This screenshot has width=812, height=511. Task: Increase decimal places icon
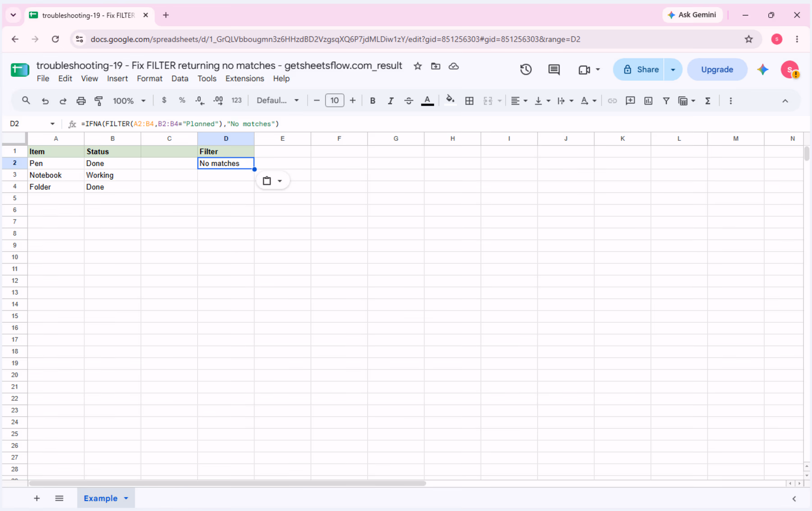pos(218,101)
